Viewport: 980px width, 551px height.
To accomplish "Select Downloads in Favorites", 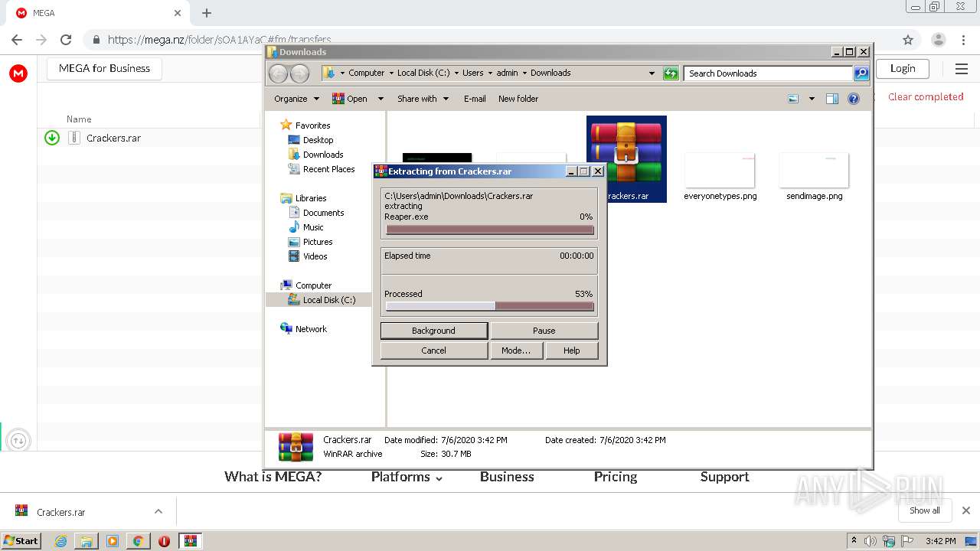I will (x=315, y=155).
